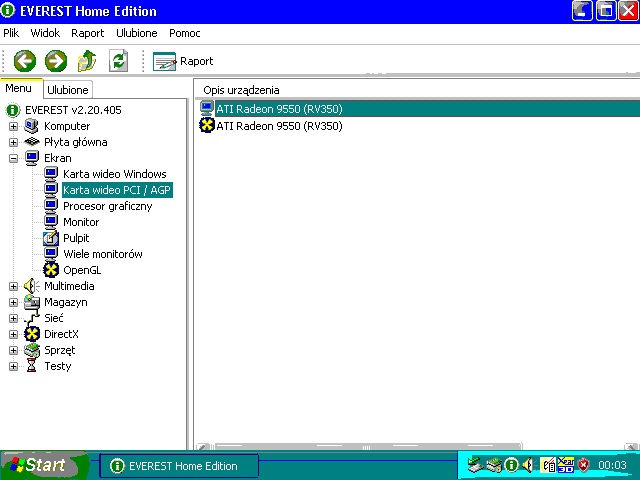Select Wiele monitorów
640x480 pixels.
tap(103, 254)
